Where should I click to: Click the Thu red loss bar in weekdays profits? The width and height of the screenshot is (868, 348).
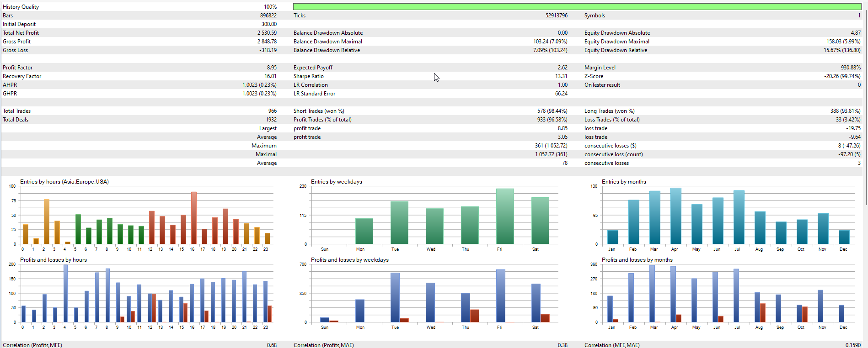475,316
